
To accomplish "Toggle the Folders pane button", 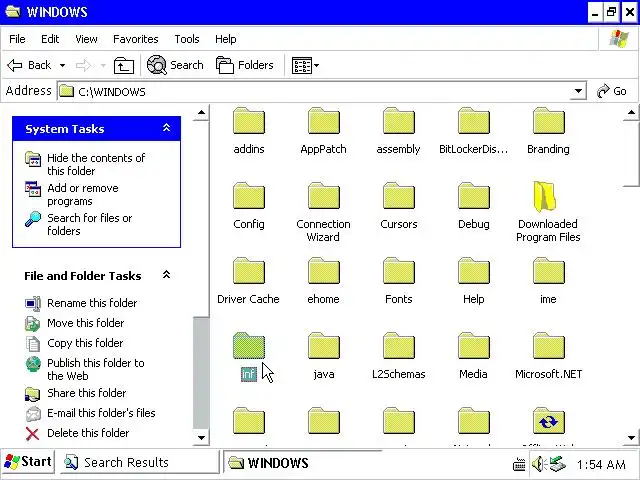I will point(244,65).
